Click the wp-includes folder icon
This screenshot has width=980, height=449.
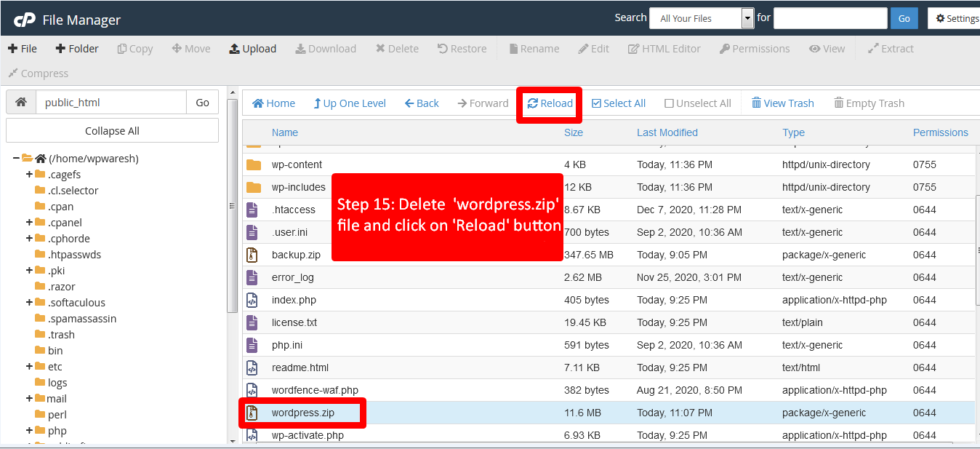tap(253, 187)
